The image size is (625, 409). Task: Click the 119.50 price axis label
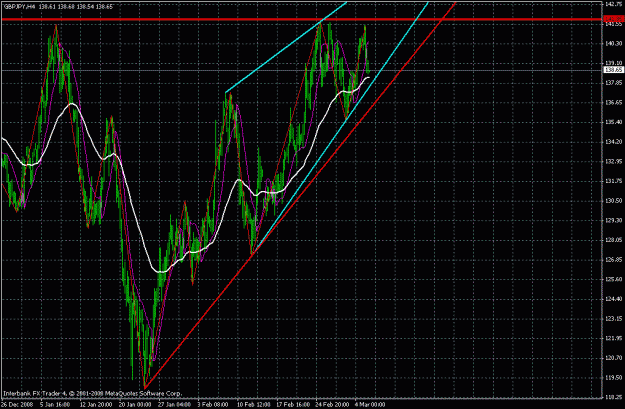click(614, 377)
